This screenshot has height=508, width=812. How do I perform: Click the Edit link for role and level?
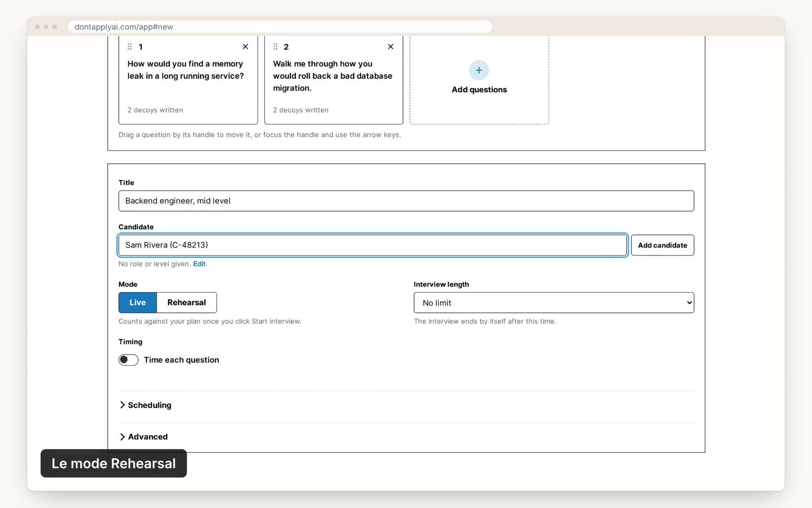tap(199, 264)
